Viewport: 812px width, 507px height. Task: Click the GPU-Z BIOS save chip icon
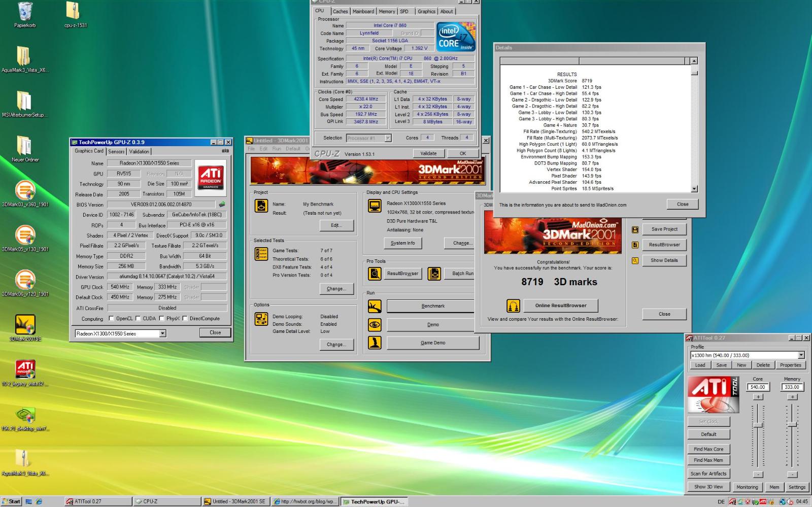(x=222, y=204)
